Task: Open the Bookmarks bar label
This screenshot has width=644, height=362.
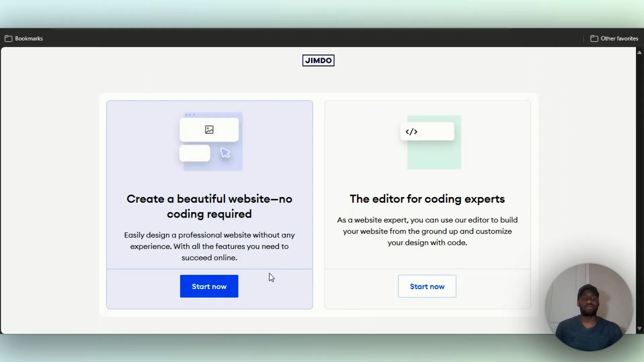Action: 29,39
